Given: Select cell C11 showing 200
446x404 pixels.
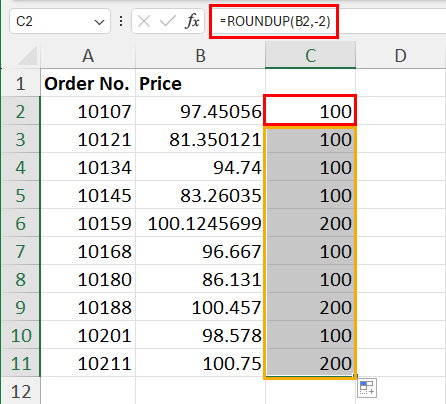Looking at the screenshot, I should tap(310, 363).
